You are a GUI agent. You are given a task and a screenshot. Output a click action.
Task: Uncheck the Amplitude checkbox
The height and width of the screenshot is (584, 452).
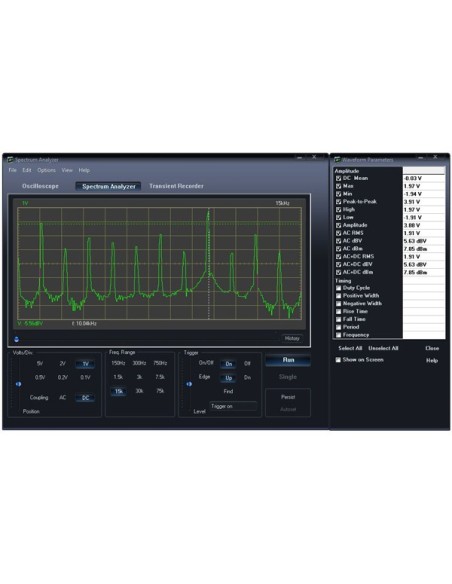[338, 225]
